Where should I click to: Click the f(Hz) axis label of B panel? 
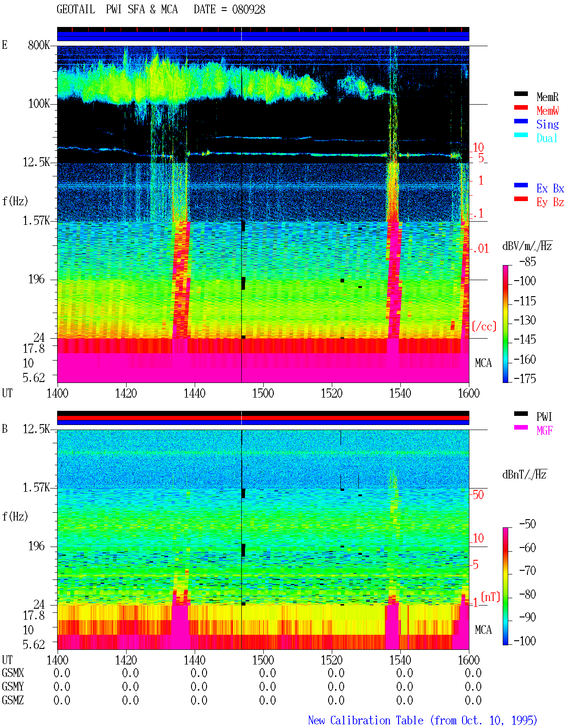pyautogui.click(x=15, y=516)
